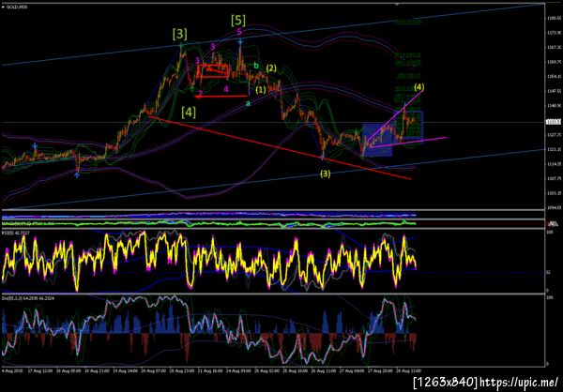Select the magenta 4 sub-wave label
Viewport: 563px width, 392px height.
(226, 89)
